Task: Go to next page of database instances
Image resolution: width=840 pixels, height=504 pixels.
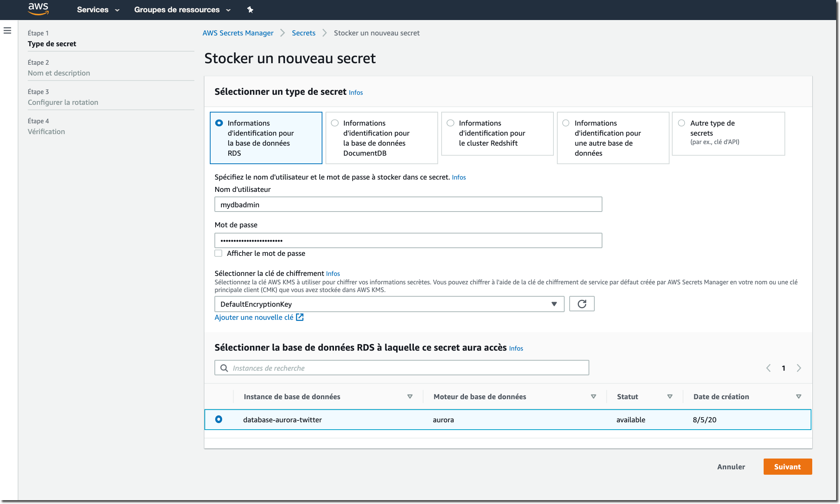Action: coord(799,368)
